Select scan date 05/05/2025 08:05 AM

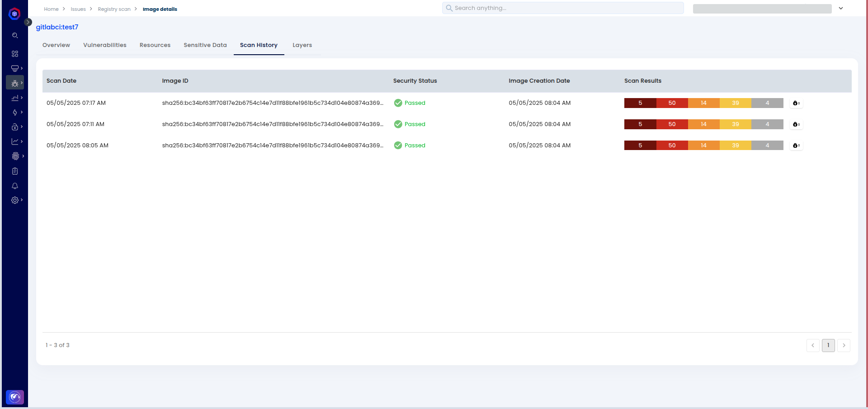pos(77,146)
